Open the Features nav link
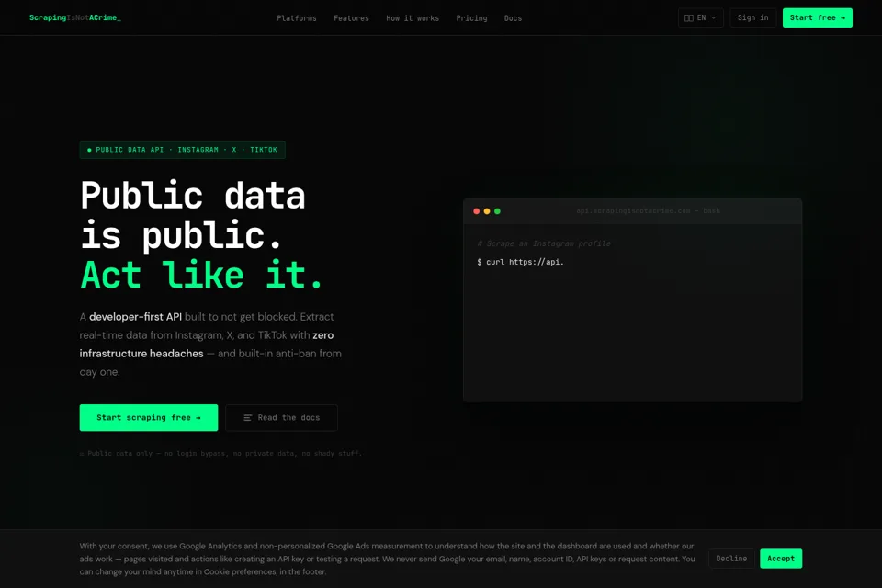Screen dimensions: 882x588 click(351, 18)
